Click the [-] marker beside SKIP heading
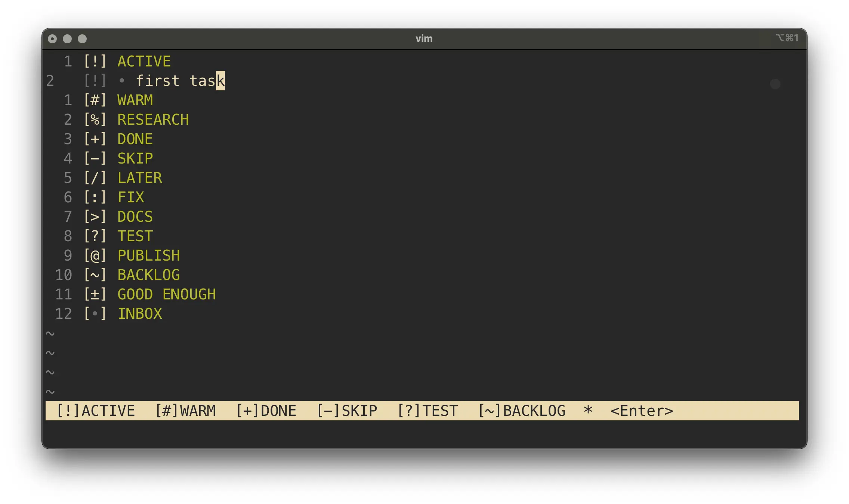 pyautogui.click(x=95, y=158)
